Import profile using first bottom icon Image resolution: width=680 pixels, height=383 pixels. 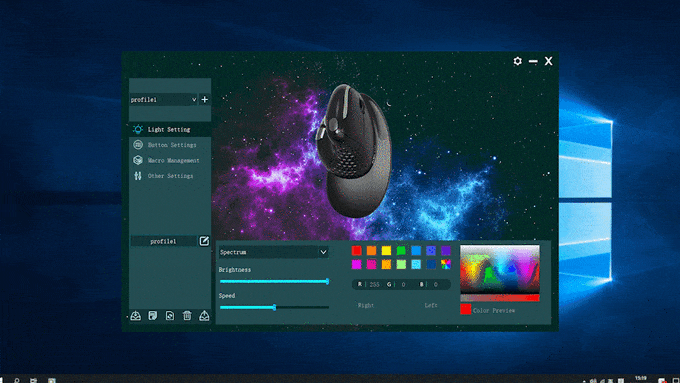tap(136, 316)
